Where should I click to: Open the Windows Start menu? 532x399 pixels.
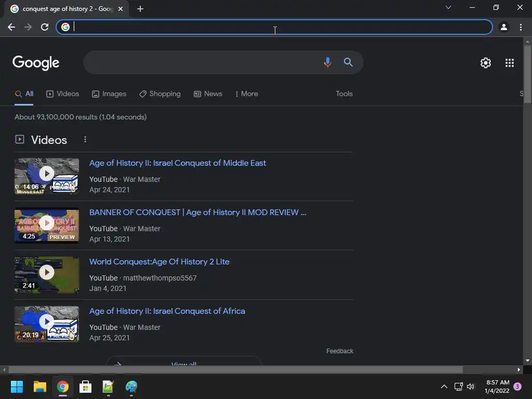(17, 387)
